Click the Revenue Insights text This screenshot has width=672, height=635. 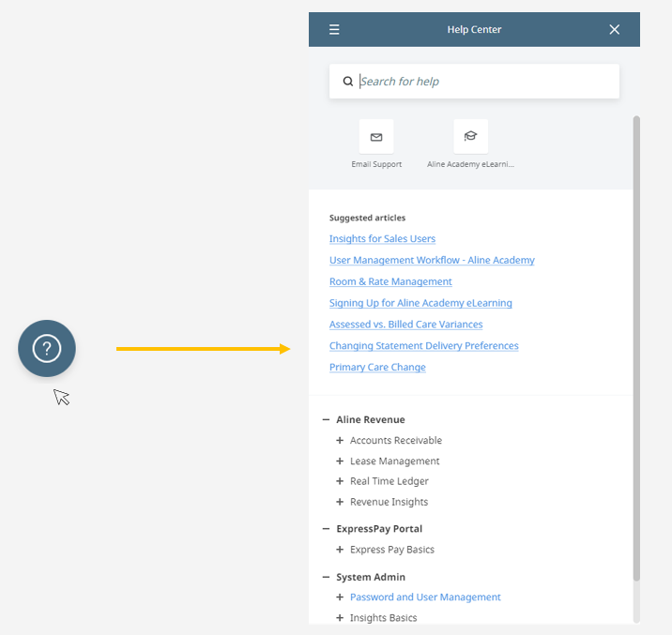[389, 502]
